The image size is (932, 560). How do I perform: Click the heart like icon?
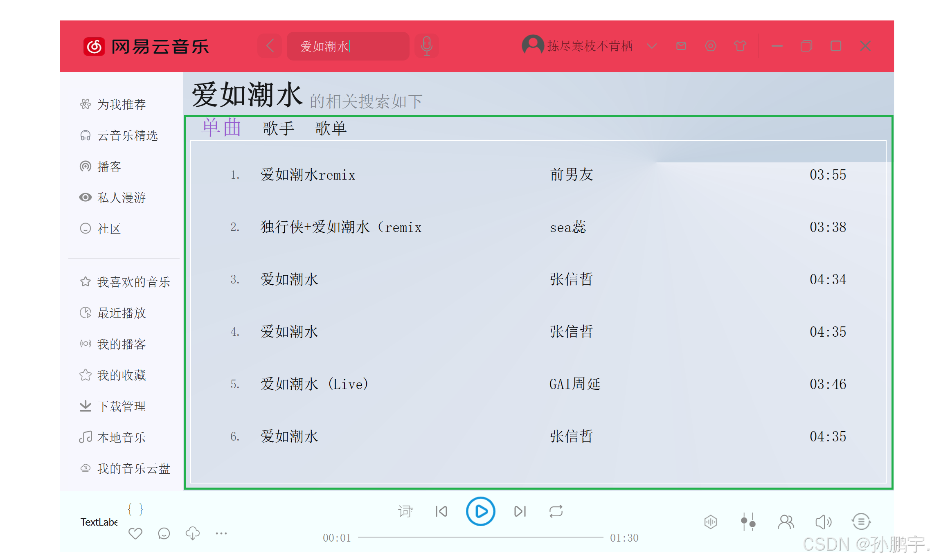(135, 533)
